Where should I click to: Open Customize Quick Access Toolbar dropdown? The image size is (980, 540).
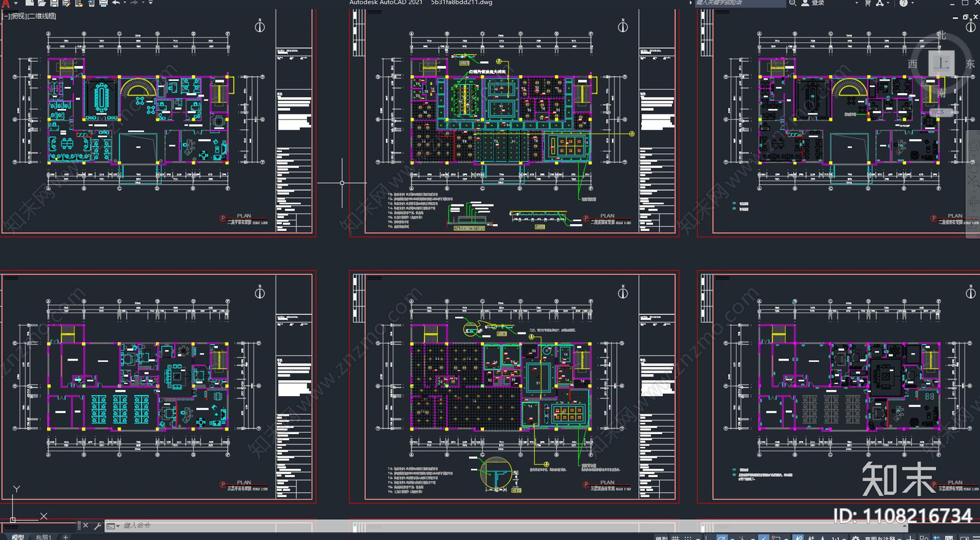point(151,3)
